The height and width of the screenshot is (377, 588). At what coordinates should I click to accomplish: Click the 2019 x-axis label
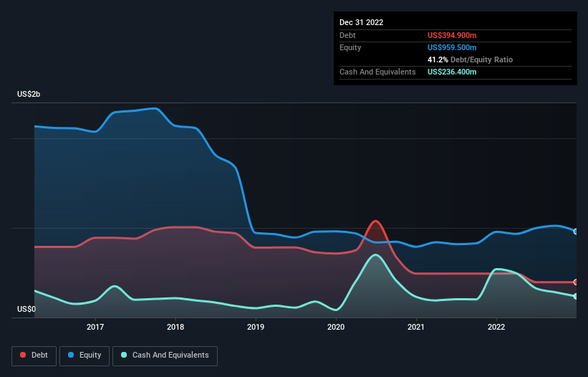tap(256, 327)
